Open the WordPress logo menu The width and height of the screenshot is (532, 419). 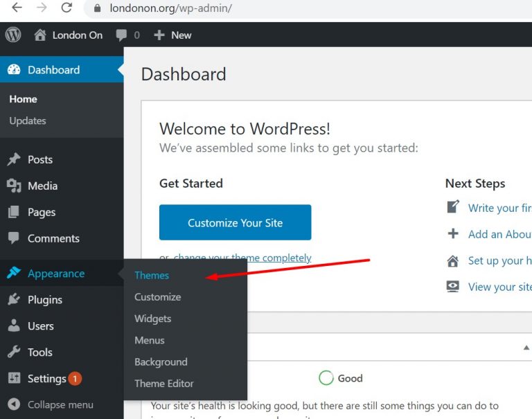(x=13, y=35)
